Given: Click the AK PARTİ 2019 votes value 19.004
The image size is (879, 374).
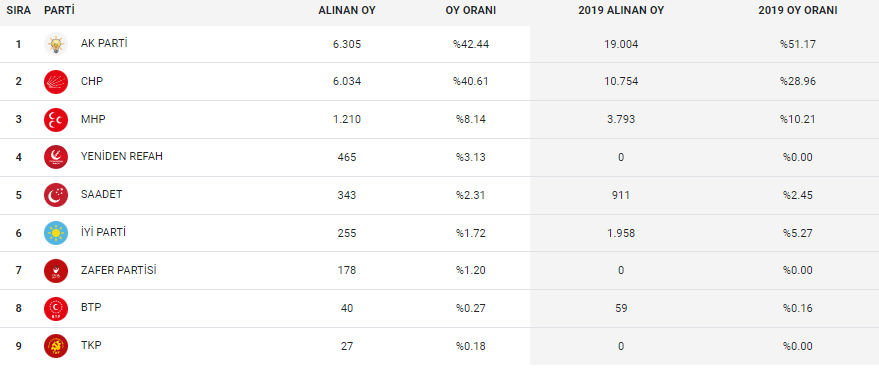Looking at the screenshot, I should [621, 44].
